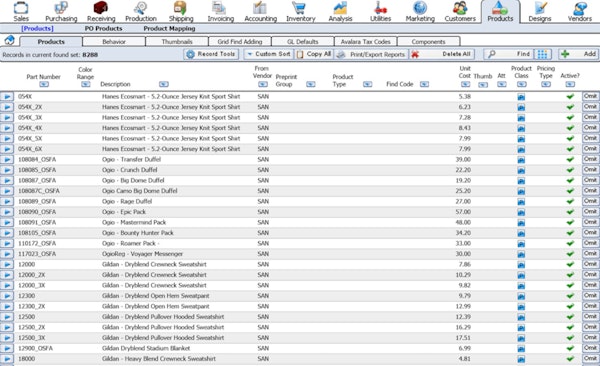The image size is (600, 366).
Task: Open the Designs module
Action: (540, 11)
